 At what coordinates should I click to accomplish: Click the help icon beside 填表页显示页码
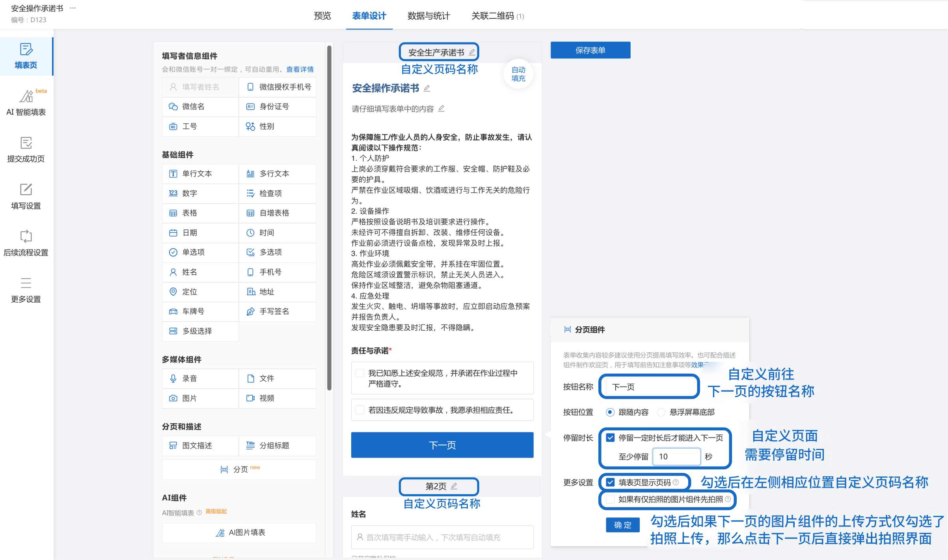click(x=676, y=482)
